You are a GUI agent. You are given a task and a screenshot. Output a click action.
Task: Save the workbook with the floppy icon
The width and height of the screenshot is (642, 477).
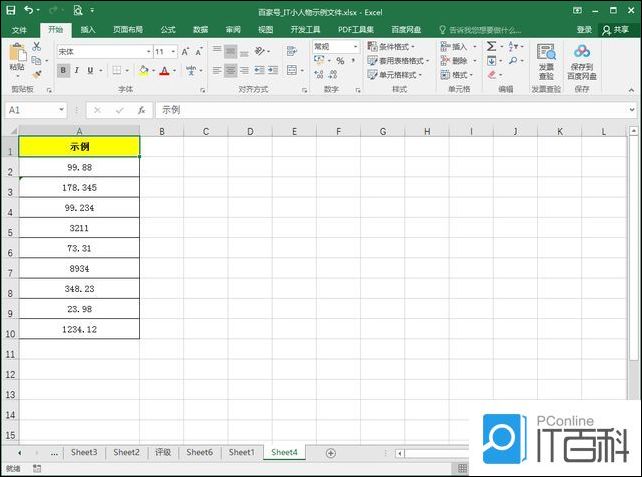tap(11, 10)
